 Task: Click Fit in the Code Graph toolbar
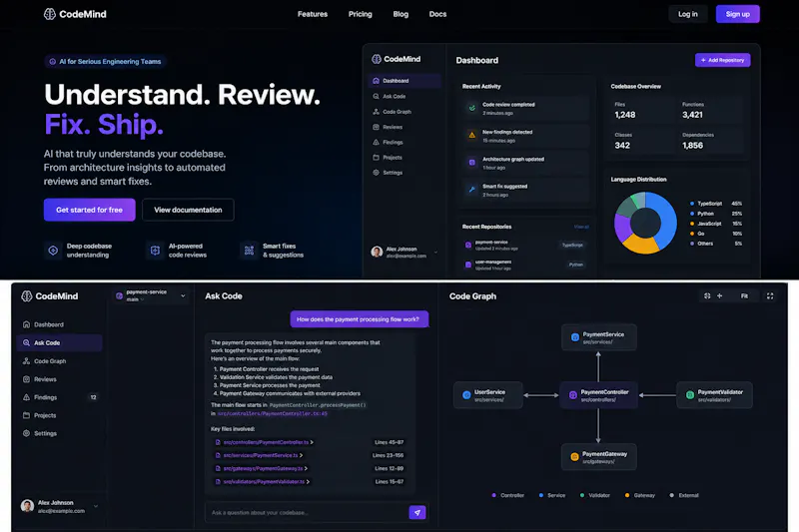pyautogui.click(x=744, y=295)
